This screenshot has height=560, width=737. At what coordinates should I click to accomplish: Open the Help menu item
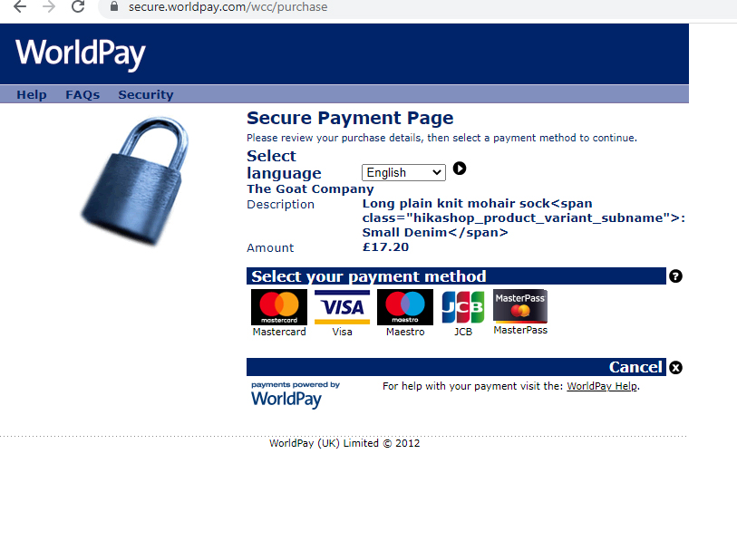32,94
